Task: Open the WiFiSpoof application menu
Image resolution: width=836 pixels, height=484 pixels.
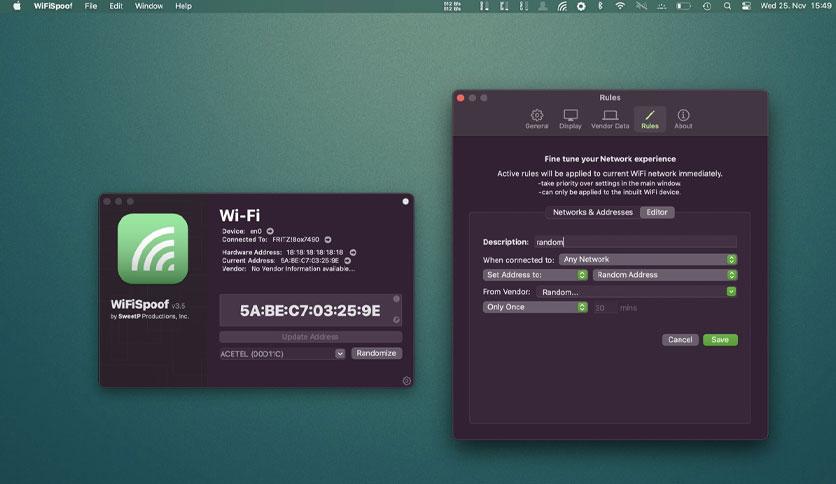Action: click(x=53, y=6)
